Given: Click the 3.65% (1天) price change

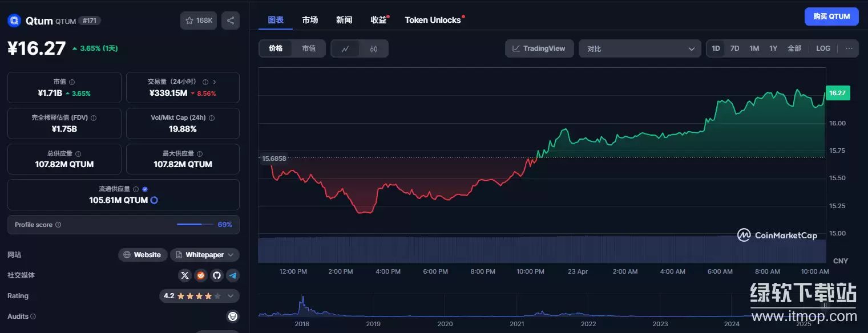Looking at the screenshot, I should coord(95,48).
